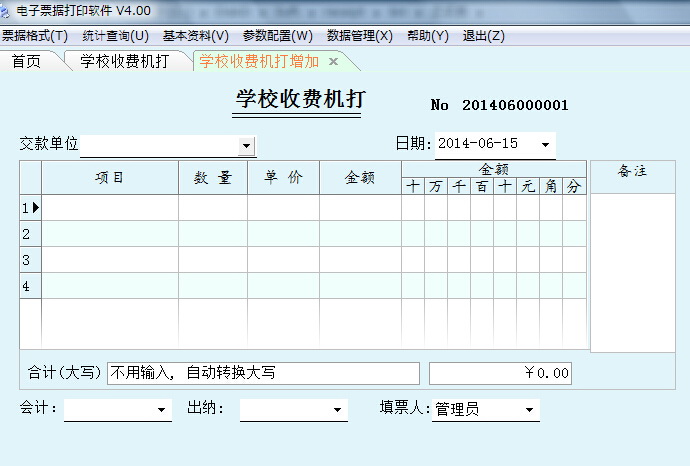Click the 百 digit column header
Screen dimensions: 690x466
482,186
